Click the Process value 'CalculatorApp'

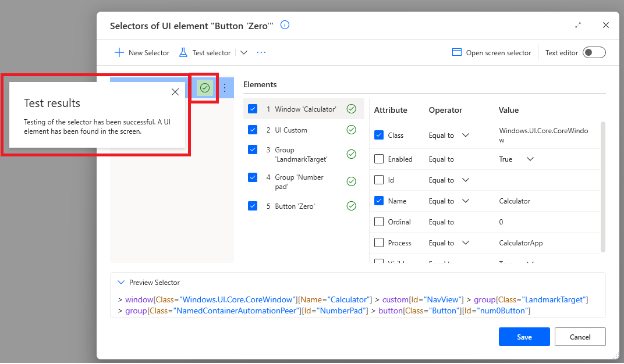[520, 243]
